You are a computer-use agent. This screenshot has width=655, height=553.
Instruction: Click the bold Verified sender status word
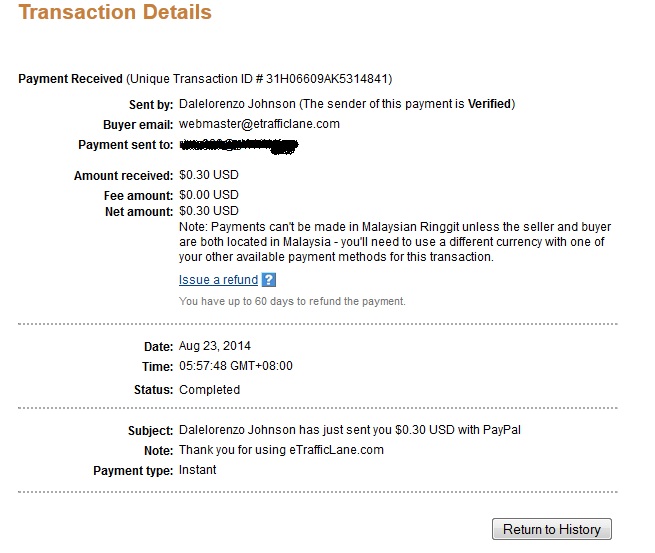pyautogui.click(x=490, y=104)
